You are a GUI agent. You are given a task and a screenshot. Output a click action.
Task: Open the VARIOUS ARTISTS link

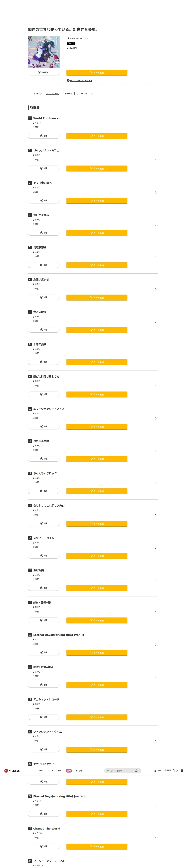click(79, 38)
